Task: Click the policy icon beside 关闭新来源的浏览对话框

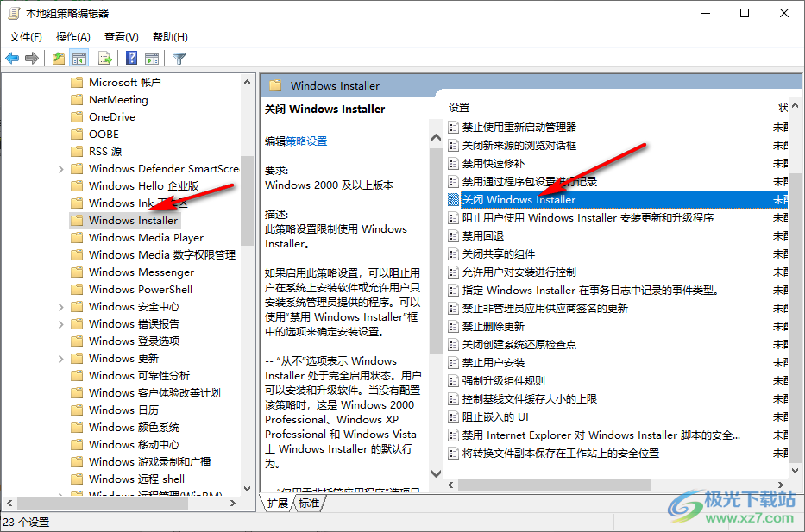Action: click(453, 145)
